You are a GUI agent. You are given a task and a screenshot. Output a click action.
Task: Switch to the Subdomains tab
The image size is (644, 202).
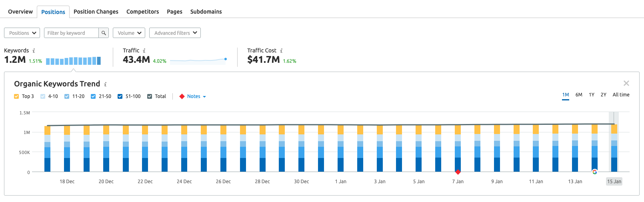206,12
